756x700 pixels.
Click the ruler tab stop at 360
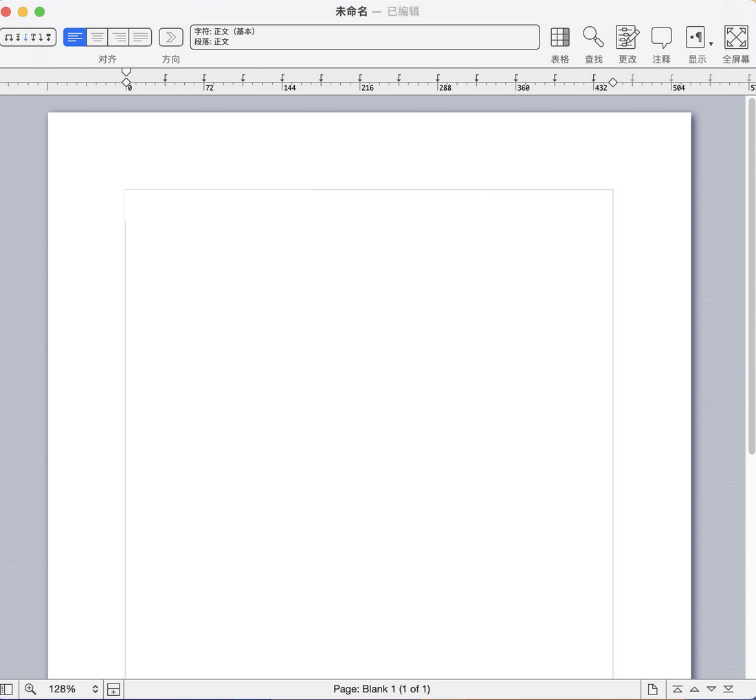(516, 77)
